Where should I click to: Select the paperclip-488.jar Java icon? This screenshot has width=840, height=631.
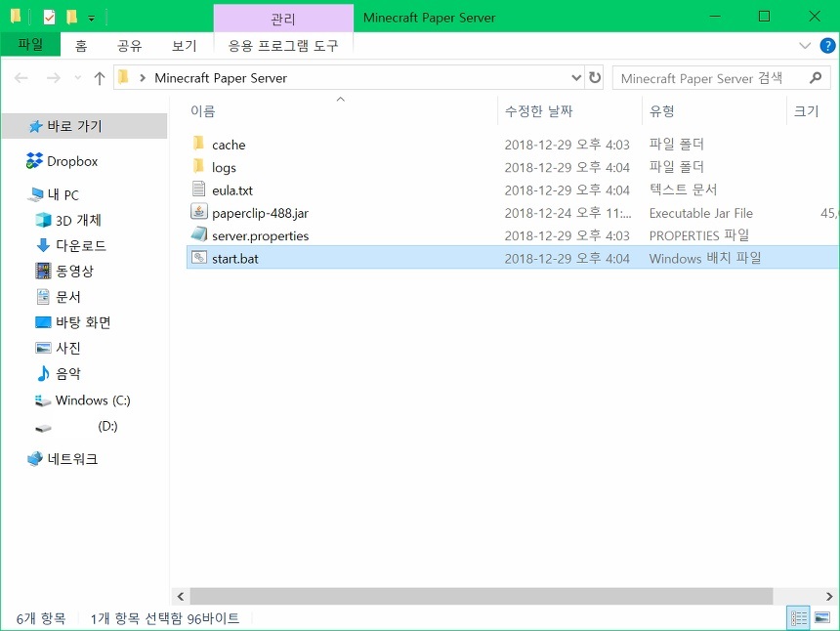(198, 212)
